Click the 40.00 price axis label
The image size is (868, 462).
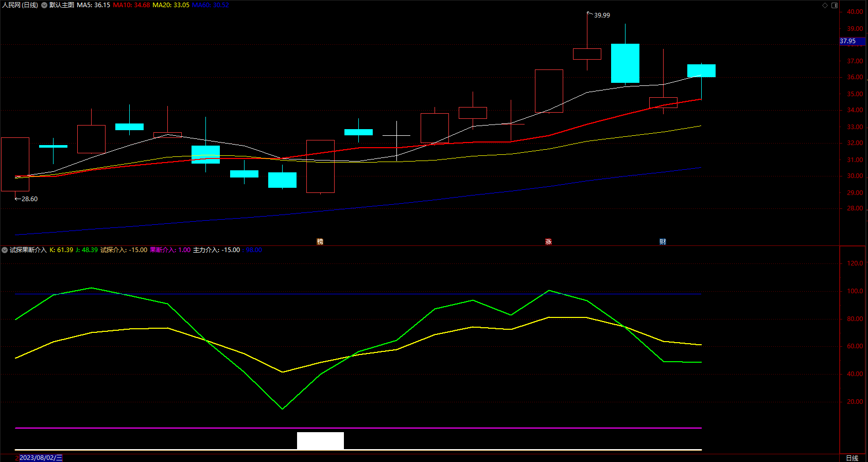[855, 12]
